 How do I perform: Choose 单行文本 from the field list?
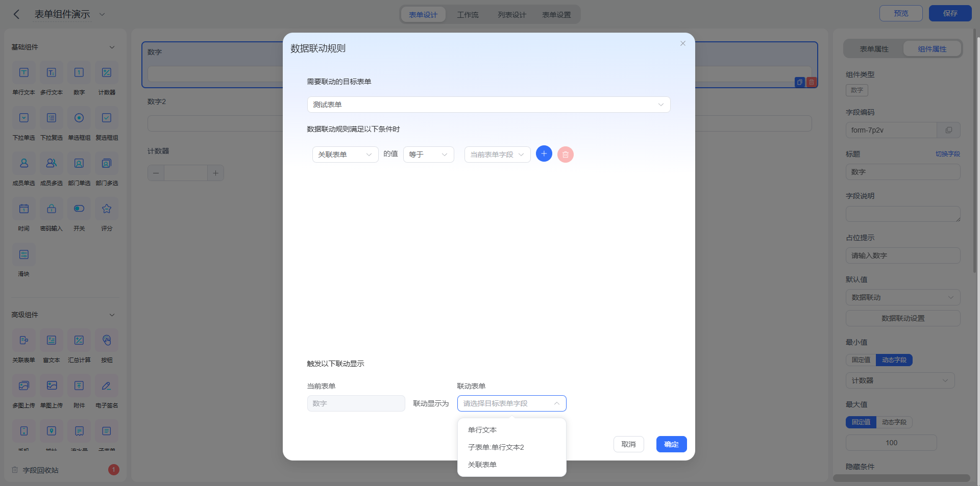[511, 430]
